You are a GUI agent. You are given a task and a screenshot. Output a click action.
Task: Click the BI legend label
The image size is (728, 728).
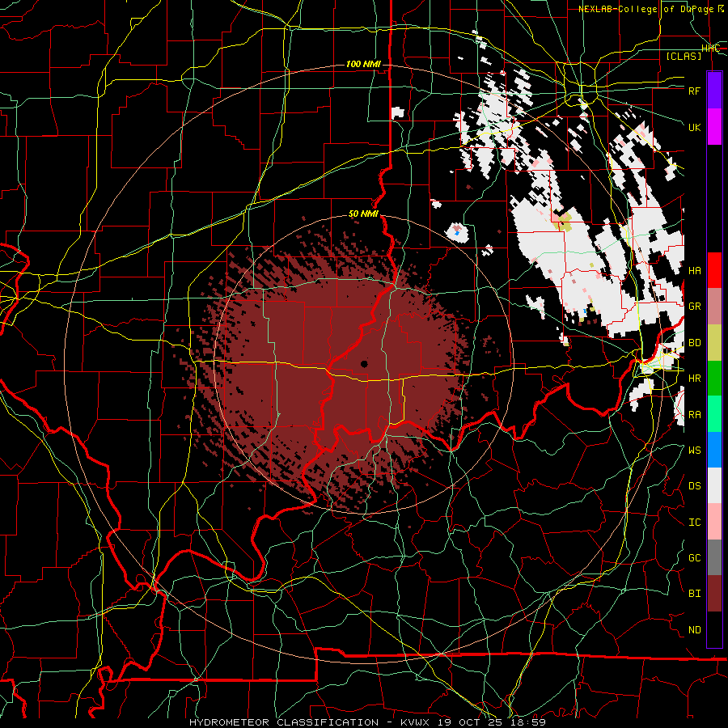(695, 594)
